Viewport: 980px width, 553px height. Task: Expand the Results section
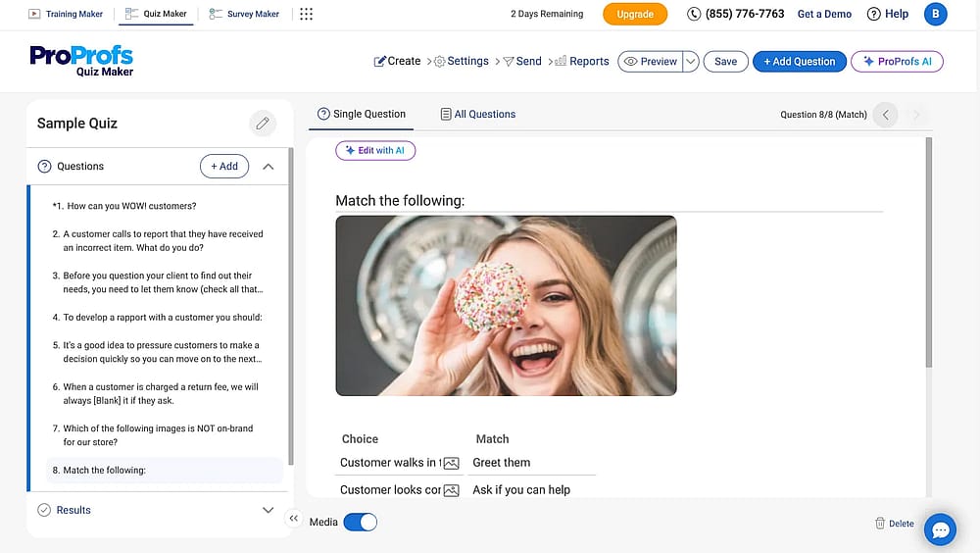point(269,510)
